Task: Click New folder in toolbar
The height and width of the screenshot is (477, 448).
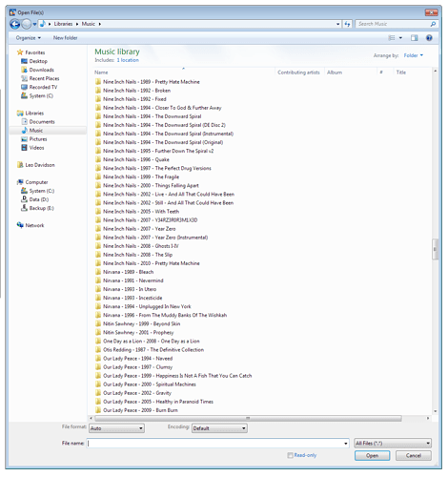Action: click(65, 38)
